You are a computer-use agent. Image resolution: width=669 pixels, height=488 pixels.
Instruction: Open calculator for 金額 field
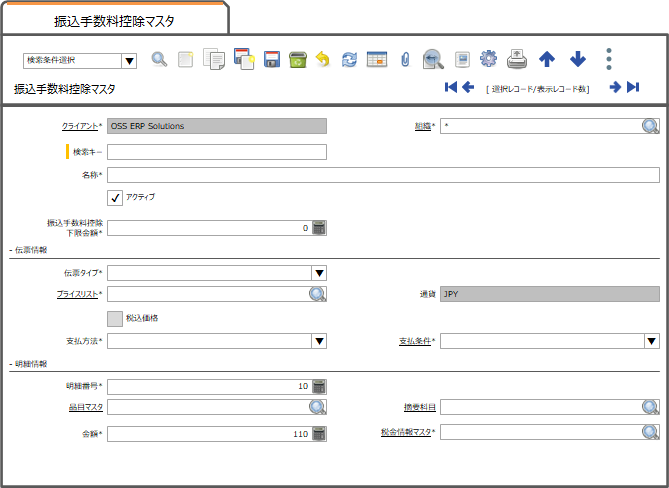click(x=319, y=433)
